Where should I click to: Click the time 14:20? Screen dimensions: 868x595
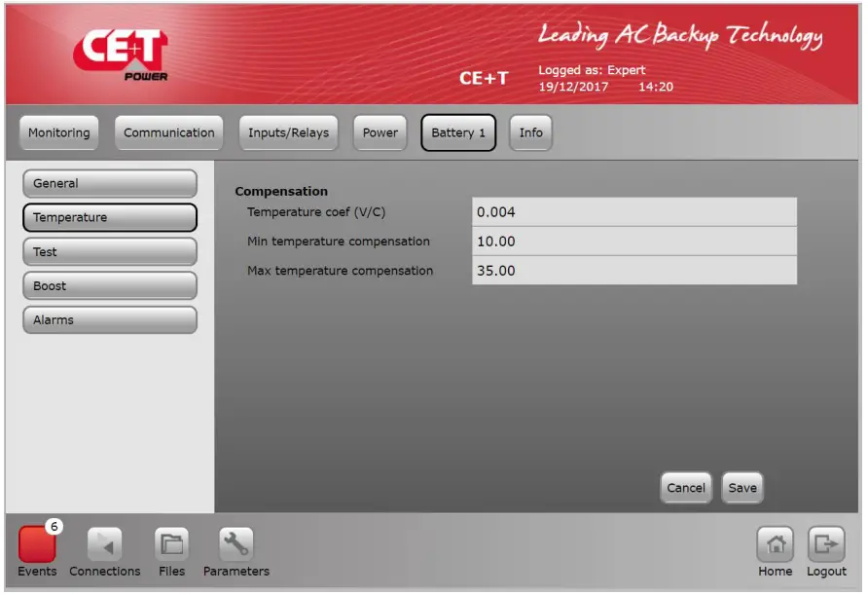(x=656, y=87)
